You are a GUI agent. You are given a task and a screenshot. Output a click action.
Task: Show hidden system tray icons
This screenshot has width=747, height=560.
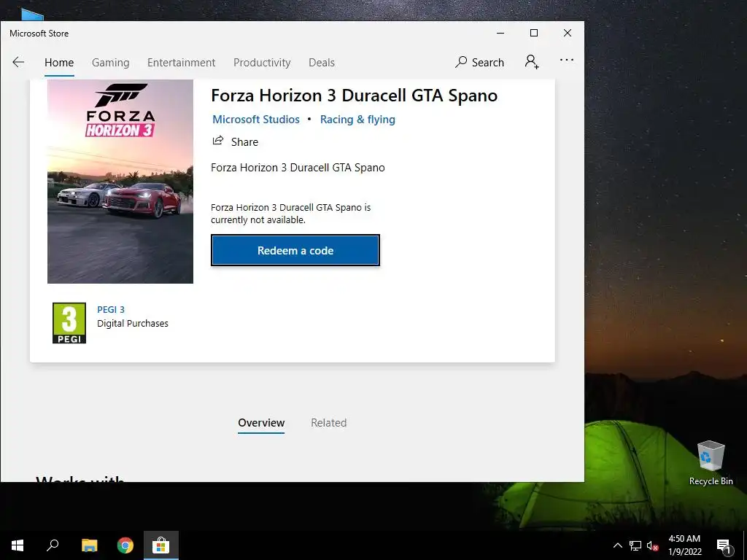617,545
